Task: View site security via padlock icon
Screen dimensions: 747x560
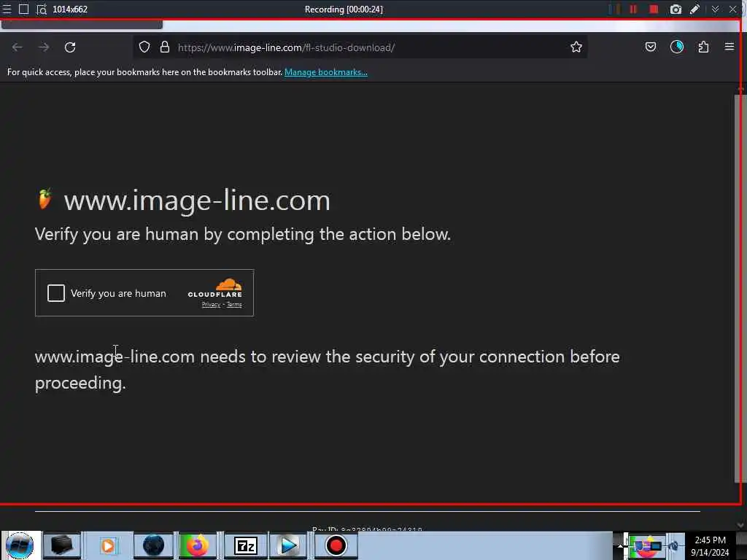Action: point(165,47)
